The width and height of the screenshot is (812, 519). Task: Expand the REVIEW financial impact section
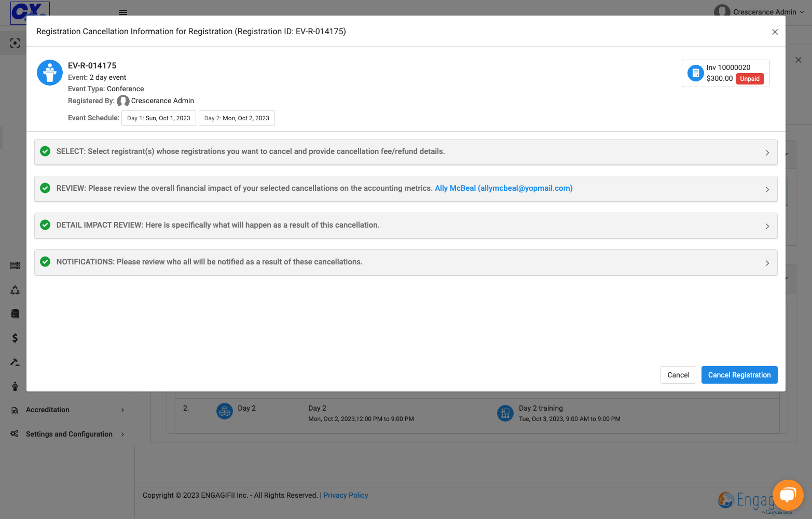click(406, 189)
